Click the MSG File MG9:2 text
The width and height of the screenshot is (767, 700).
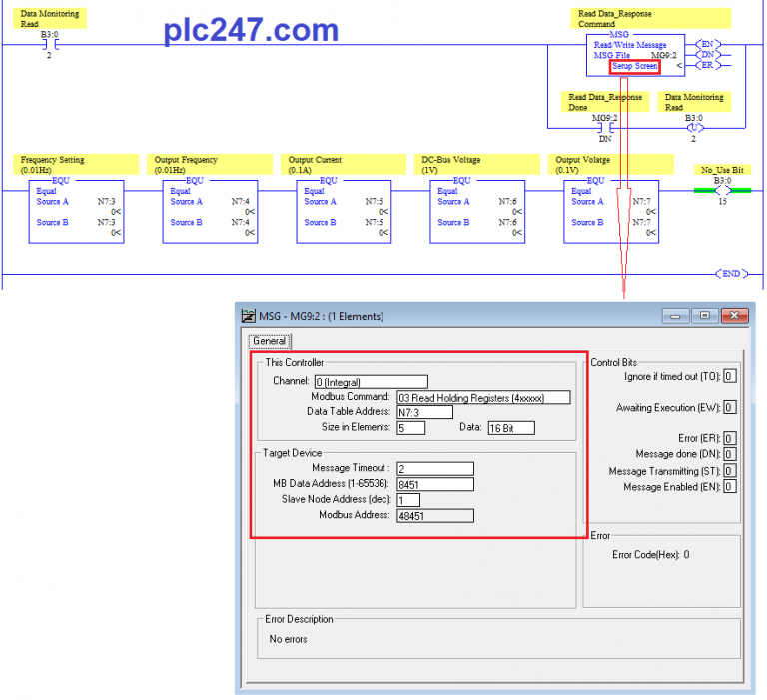(635, 55)
